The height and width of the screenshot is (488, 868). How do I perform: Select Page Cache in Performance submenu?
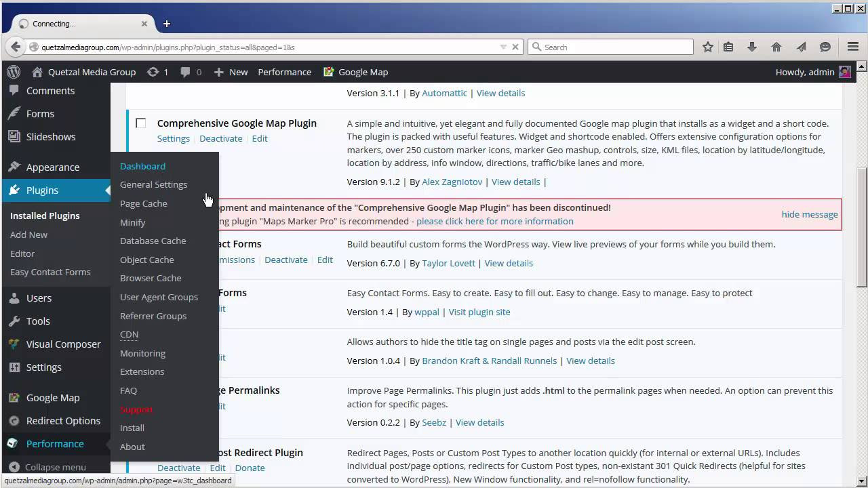pos(144,203)
